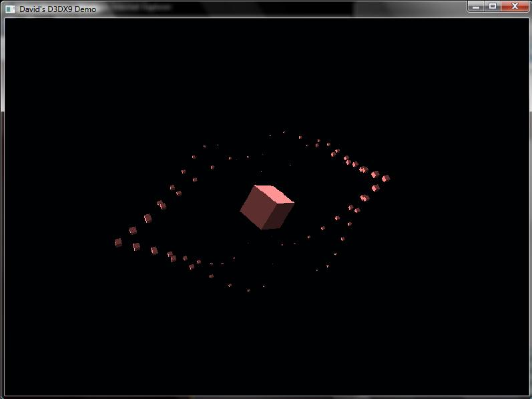This screenshot has height=399, width=532.
Task: Click the bottom-right corner of the window frame
Action: (x=530, y=397)
